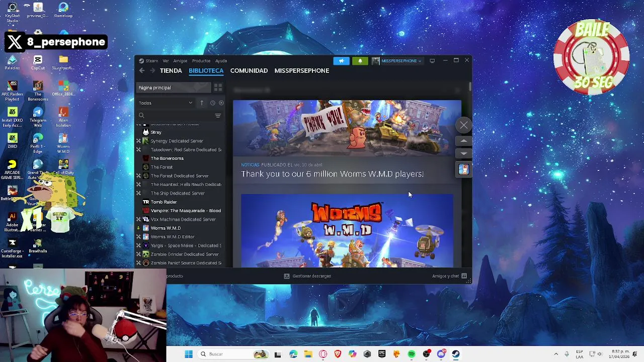This screenshot has height=362, width=644.
Task: Open Paladins desktop shortcut
Action: coord(13,63)
